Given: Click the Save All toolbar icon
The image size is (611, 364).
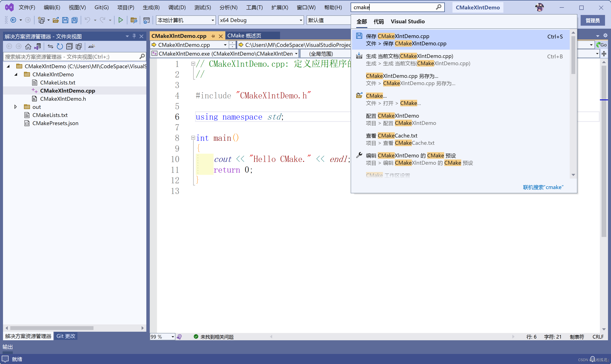Looking at the screenshot, I should click(75, 20).
